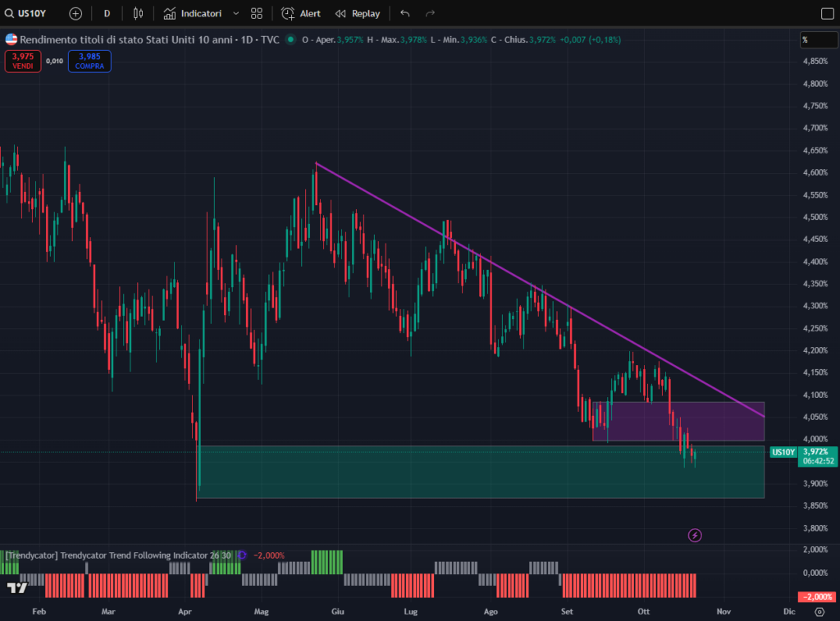This screenshot has width=840, height=621.
Task: Toggle the green market status dot
Action: tap(291, 39)
